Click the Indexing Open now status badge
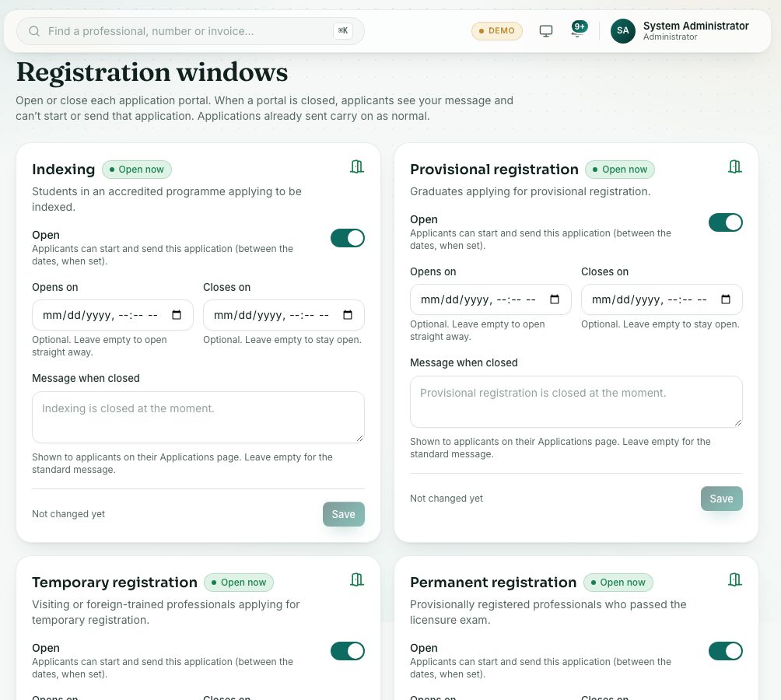The height and width of the screenshot is (700, 781). (x=137, y=170)
